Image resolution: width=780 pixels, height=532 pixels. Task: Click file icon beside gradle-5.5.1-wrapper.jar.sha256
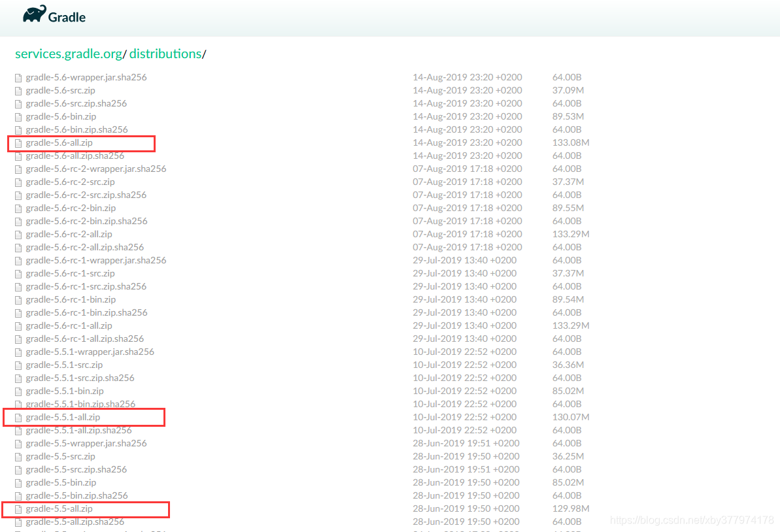tap(18, 352)
